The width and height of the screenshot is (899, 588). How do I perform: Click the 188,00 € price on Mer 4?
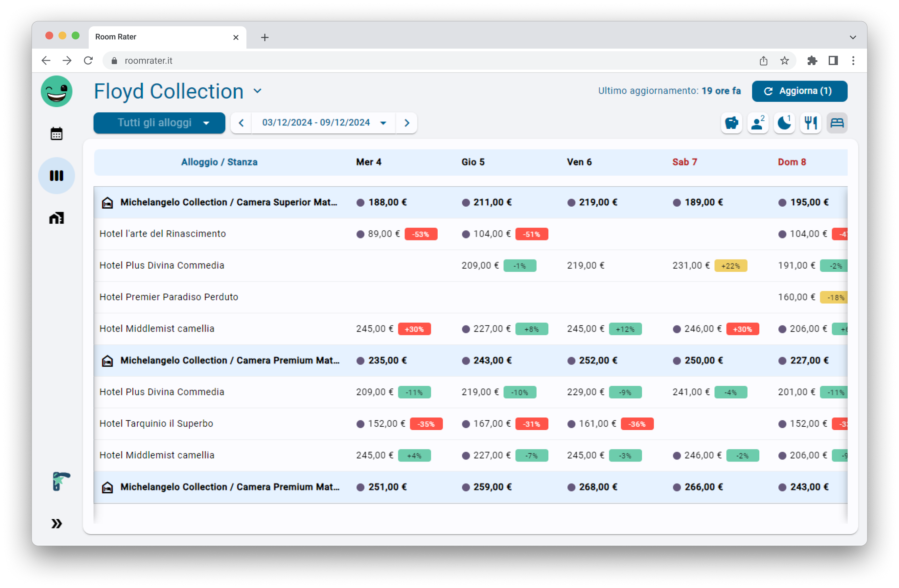387,202
